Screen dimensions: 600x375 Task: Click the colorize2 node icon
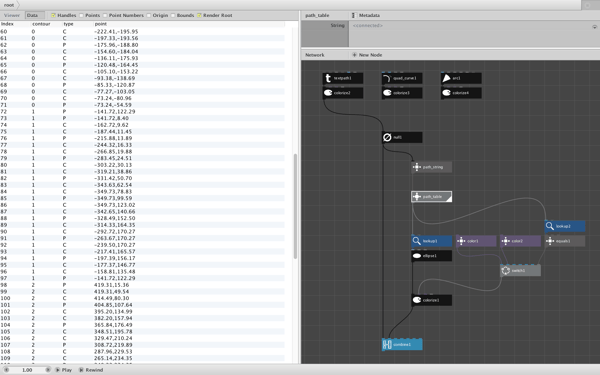tap(328, 93)
